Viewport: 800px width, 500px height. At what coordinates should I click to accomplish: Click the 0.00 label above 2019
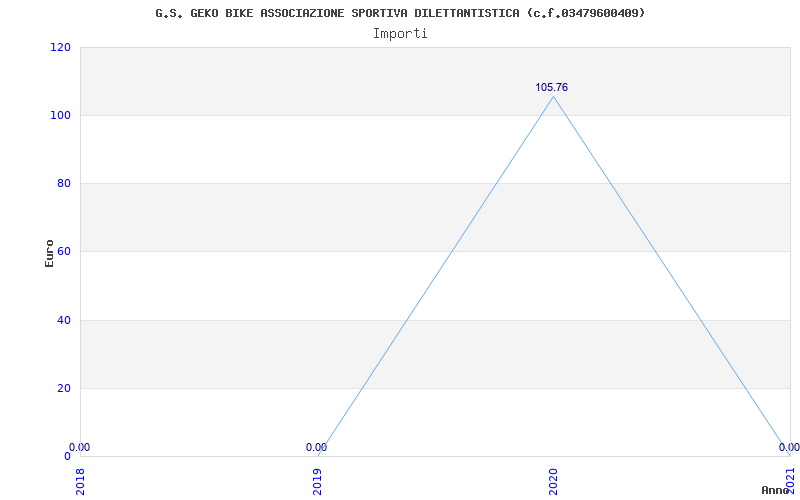(316, 447)
